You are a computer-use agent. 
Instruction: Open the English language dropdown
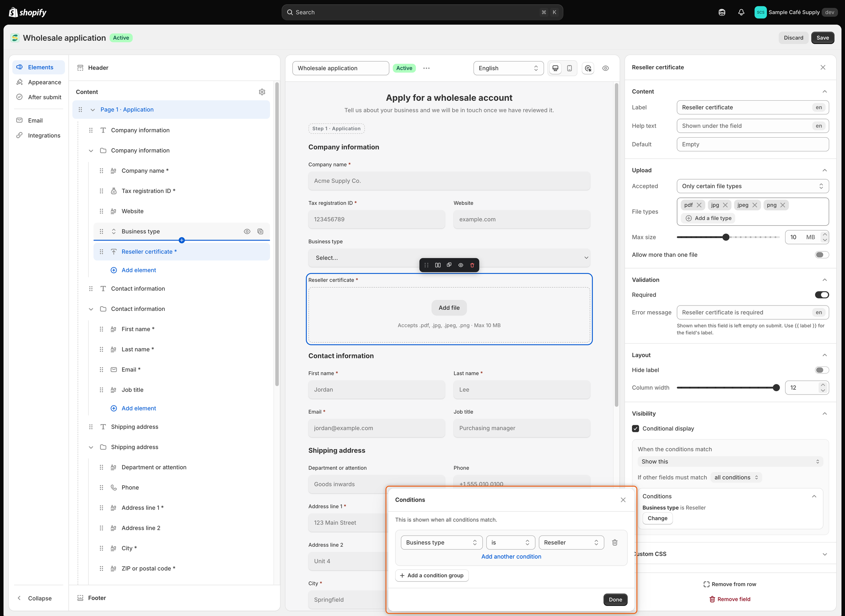[508, 68]
